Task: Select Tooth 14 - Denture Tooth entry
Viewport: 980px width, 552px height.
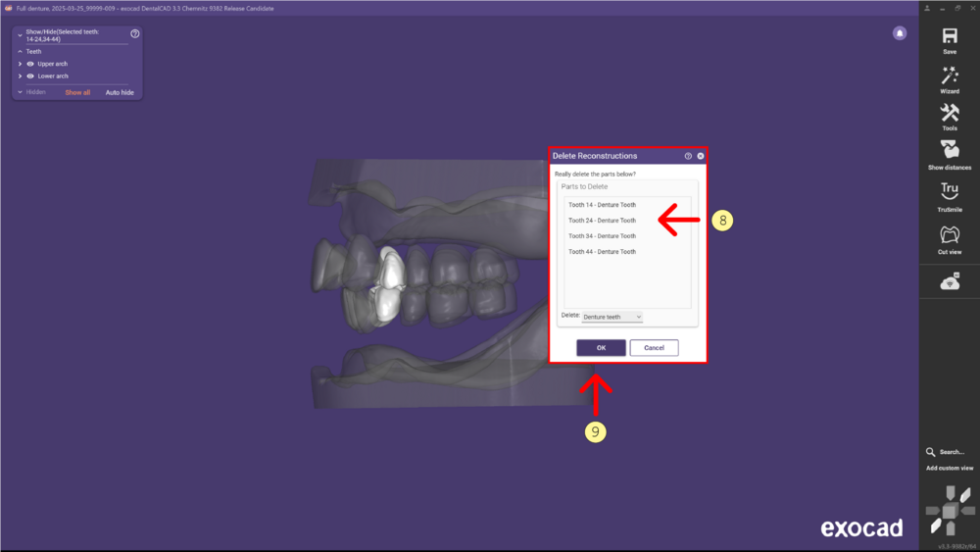Action: (x=602, y=205)
